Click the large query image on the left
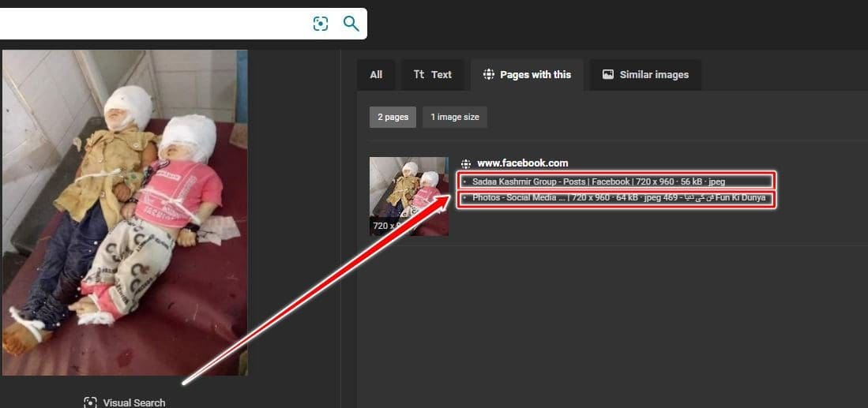Viewport: 868px width, 408px height. pos(125,213)
